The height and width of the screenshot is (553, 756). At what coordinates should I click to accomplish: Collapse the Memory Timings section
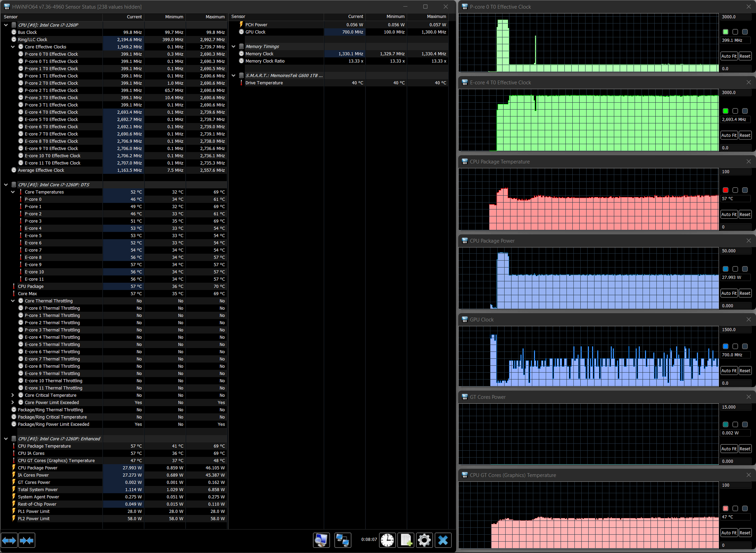233,46
